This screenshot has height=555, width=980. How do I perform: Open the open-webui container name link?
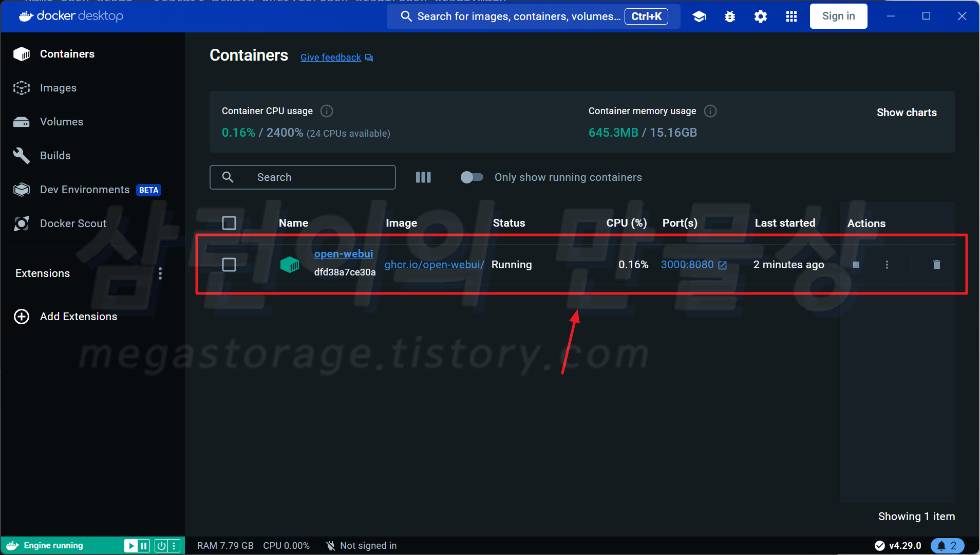(344, 254)
